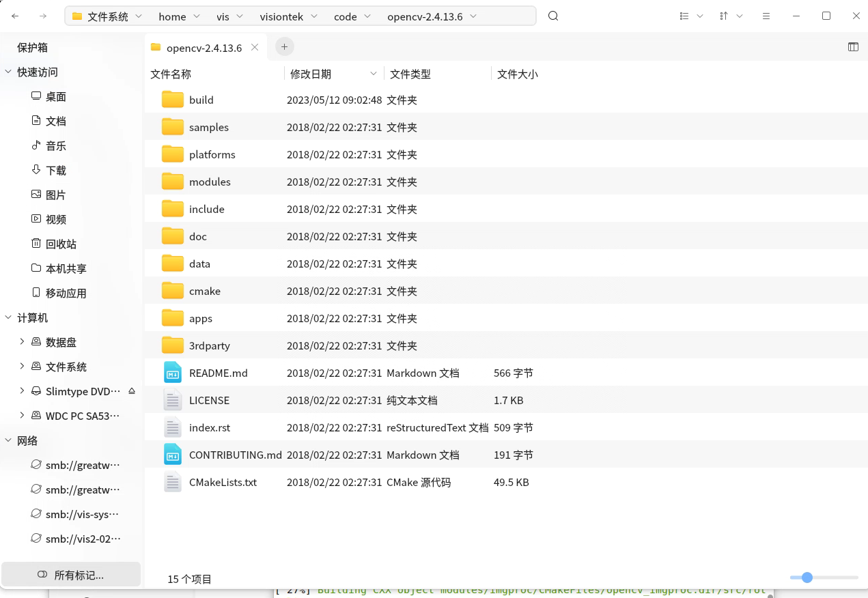This screenshot has width=868, height=598.
Task: Select the README.md markdown icon
Action: click(173, 373)
